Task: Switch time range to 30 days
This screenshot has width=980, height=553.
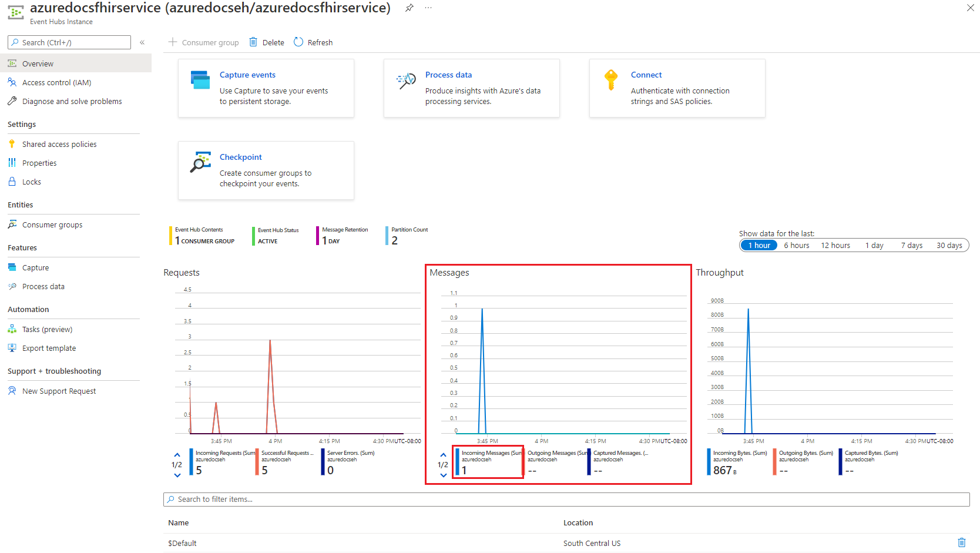Action: click(x=949, y=246)
